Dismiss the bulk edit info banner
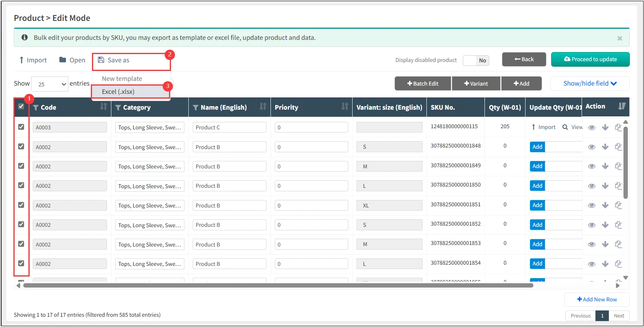 [x=620, y=38]
